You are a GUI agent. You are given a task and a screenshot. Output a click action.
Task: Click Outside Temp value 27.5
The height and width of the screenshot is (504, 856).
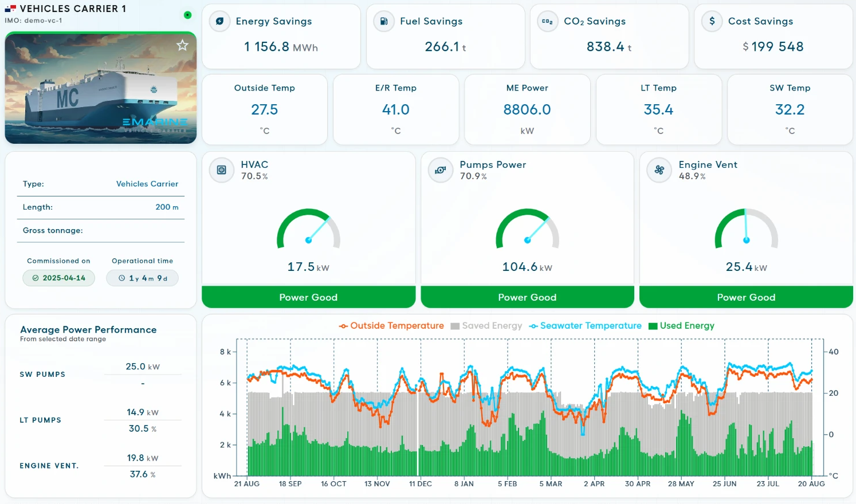[x=264, y=109]
